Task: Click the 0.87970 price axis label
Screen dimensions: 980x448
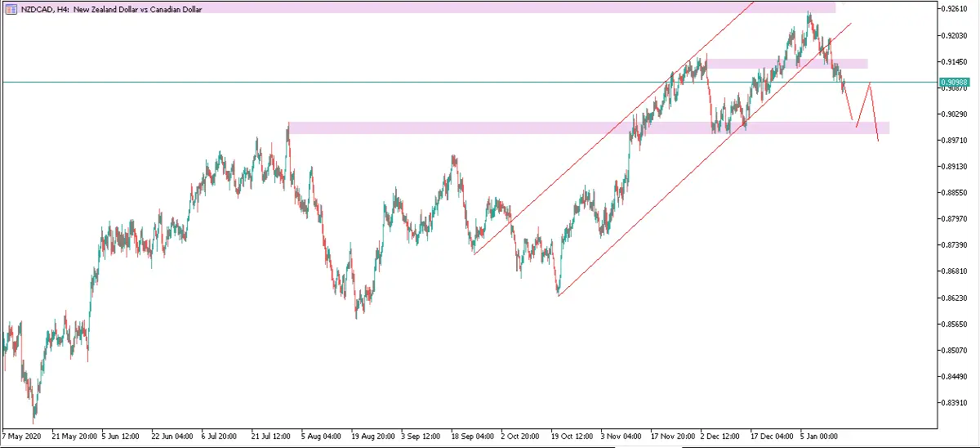Action: click(x=954, y=218)
